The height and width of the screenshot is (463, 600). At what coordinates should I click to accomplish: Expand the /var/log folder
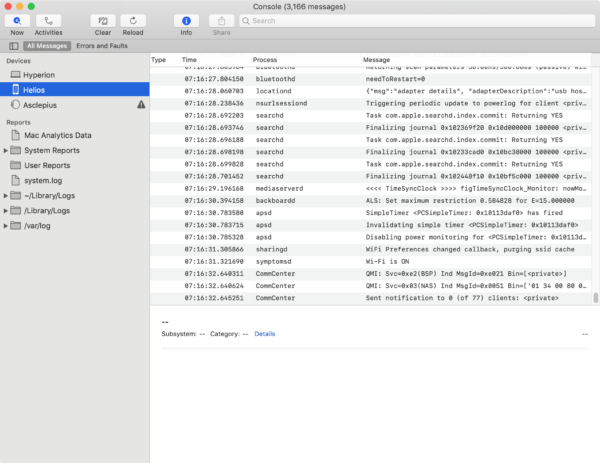[5, 226]
